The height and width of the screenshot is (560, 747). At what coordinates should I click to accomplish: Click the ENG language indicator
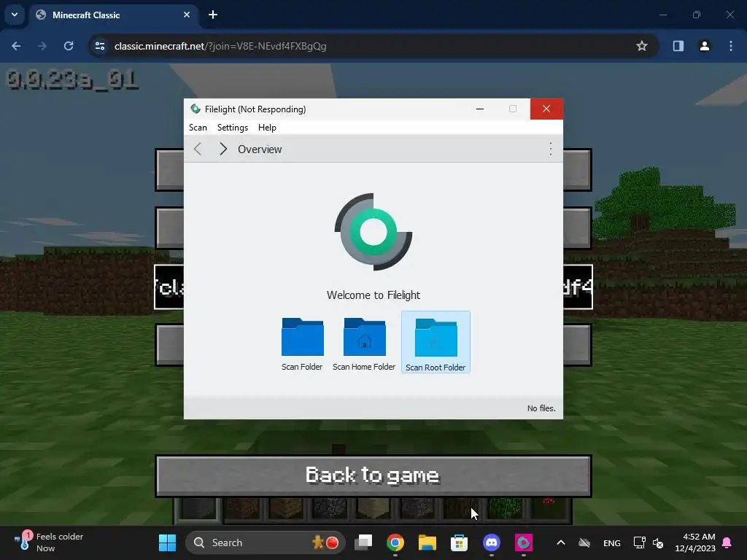[x=612, y=542]
